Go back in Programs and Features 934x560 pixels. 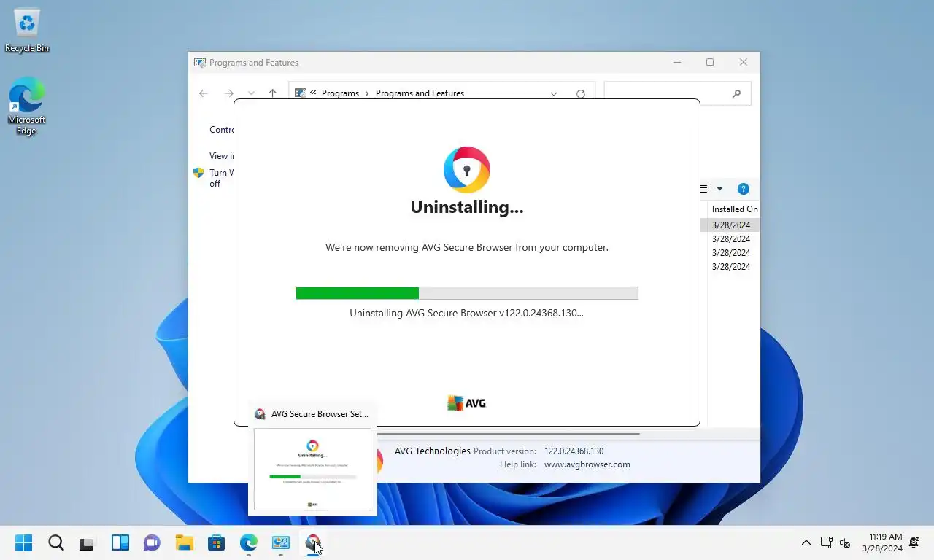point(204,93)
